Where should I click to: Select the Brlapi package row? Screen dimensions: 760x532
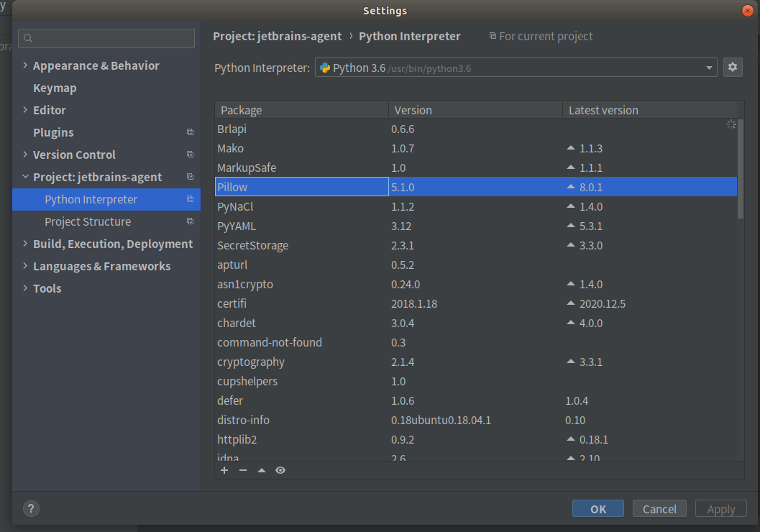pos(476,129)
